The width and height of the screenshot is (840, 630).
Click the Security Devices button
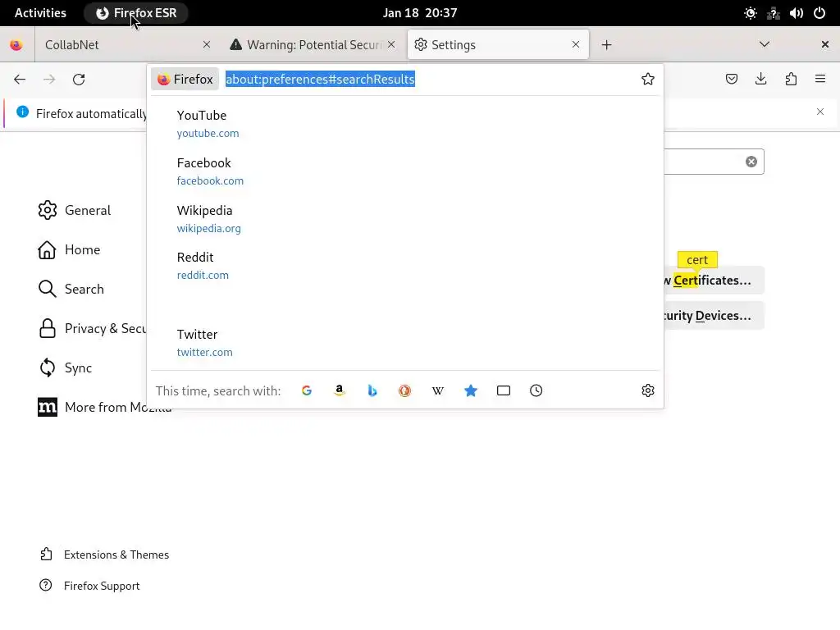coord(714,316)
